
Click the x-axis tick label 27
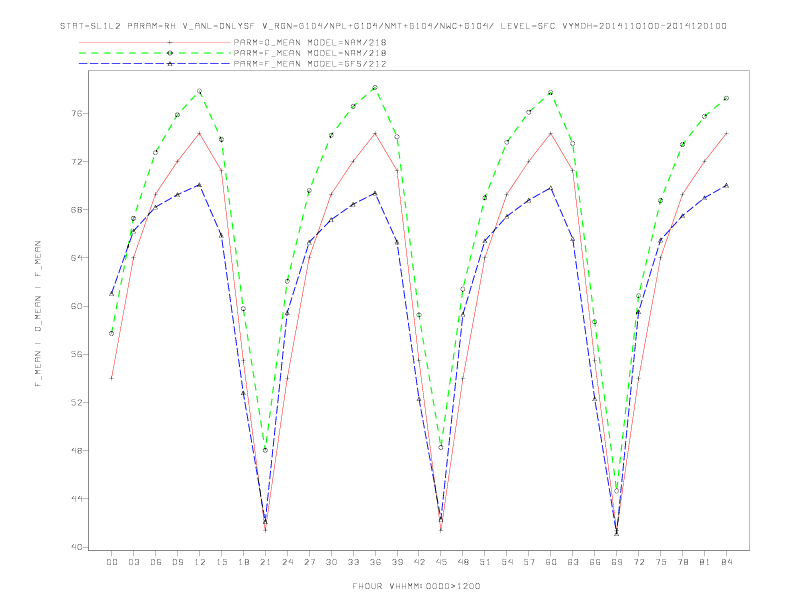pyautogui.click(x=309, y=562)
